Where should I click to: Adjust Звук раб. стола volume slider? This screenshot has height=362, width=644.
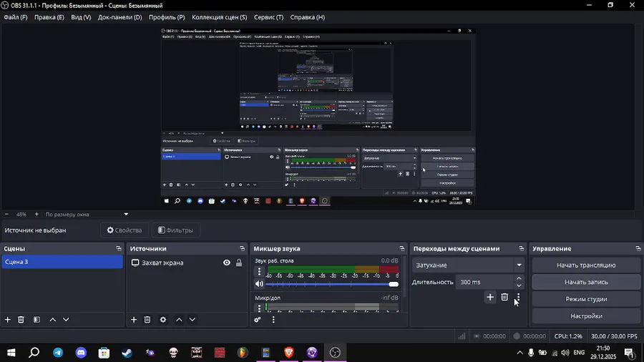332,284
